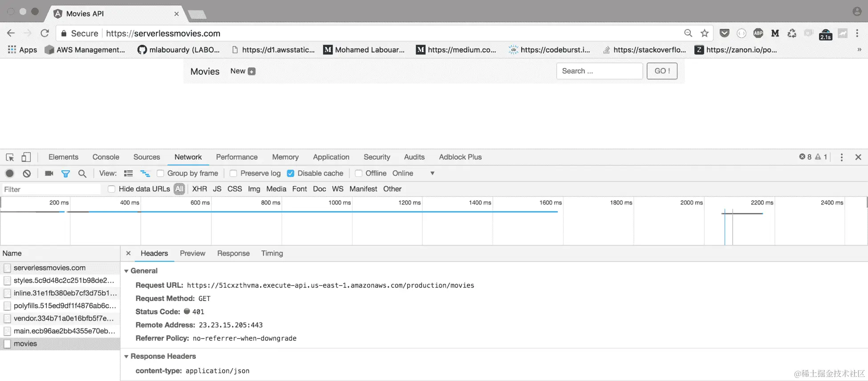Viewport: 868px width, 381px height.
Task: Open the Security tab
Action: tap(377, 157)
